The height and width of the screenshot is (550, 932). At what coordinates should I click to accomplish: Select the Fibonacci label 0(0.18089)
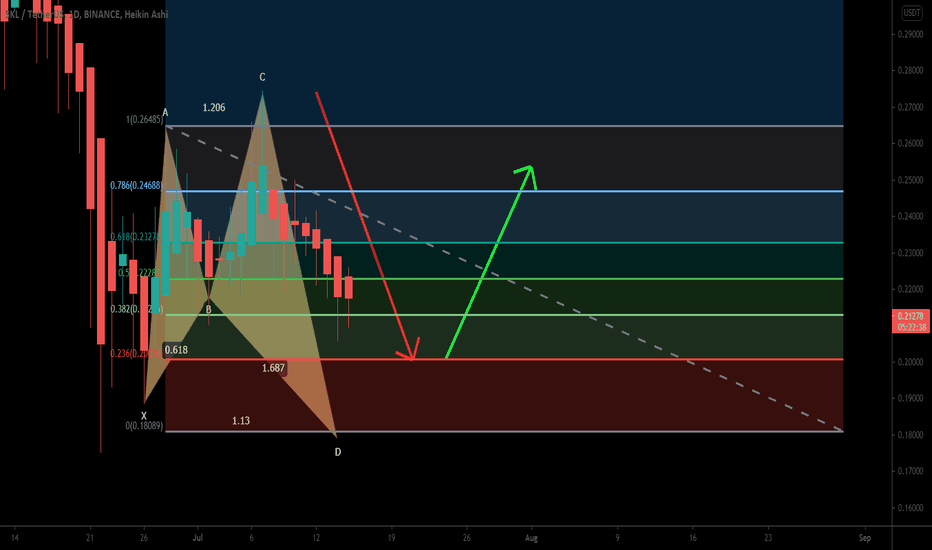coord(144,426)
